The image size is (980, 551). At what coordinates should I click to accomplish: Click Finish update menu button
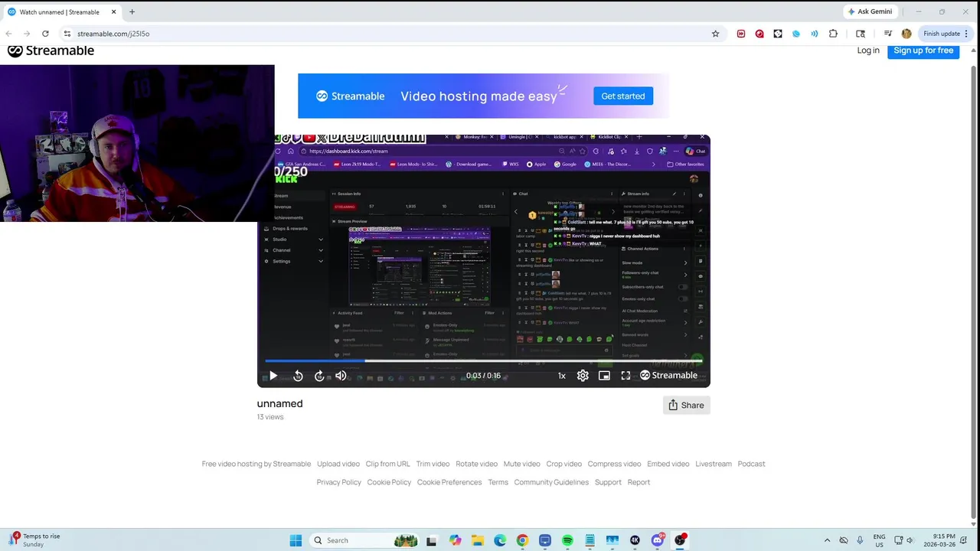tap(946, 34)
